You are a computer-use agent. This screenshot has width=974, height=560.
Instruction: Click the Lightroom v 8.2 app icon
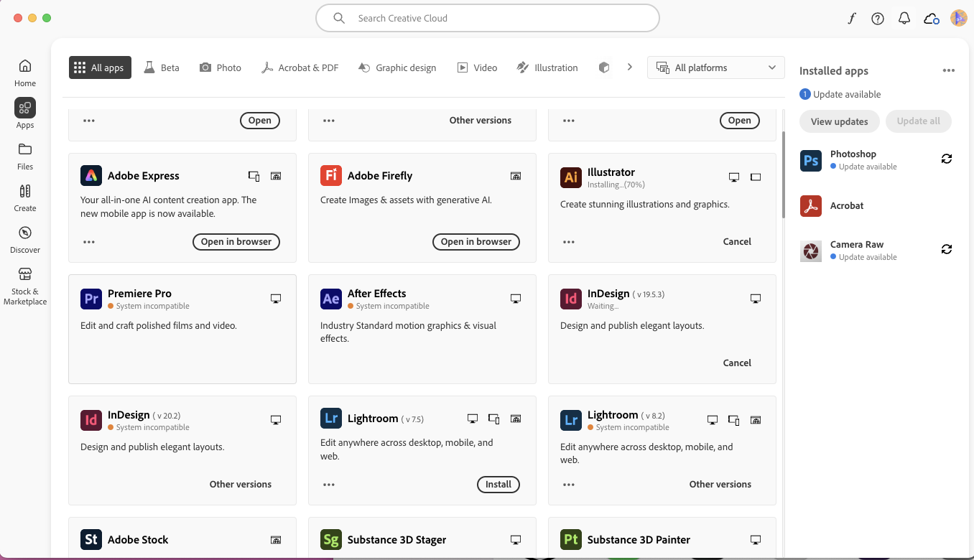[571, 420]
